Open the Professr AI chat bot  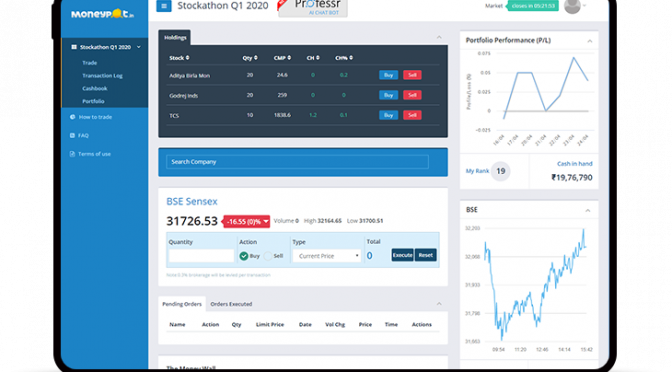(x=313, y=8)
